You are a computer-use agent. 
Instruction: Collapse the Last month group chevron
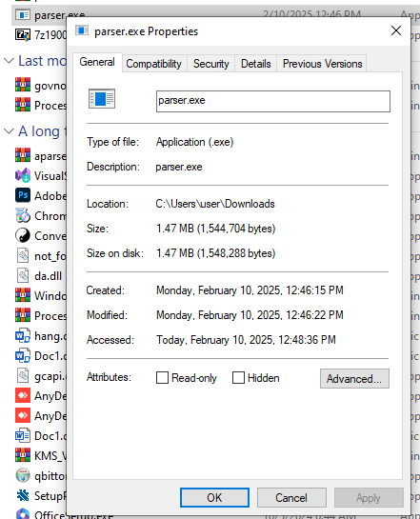pyautogui.click(x=9, y=61)
